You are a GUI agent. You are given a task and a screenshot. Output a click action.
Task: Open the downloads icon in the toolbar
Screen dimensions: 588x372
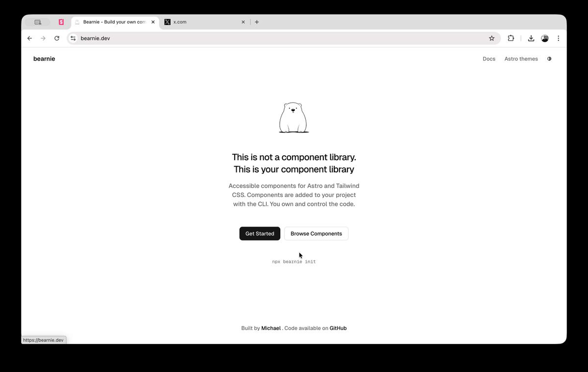pyautogui.click(x=531, y=38)
